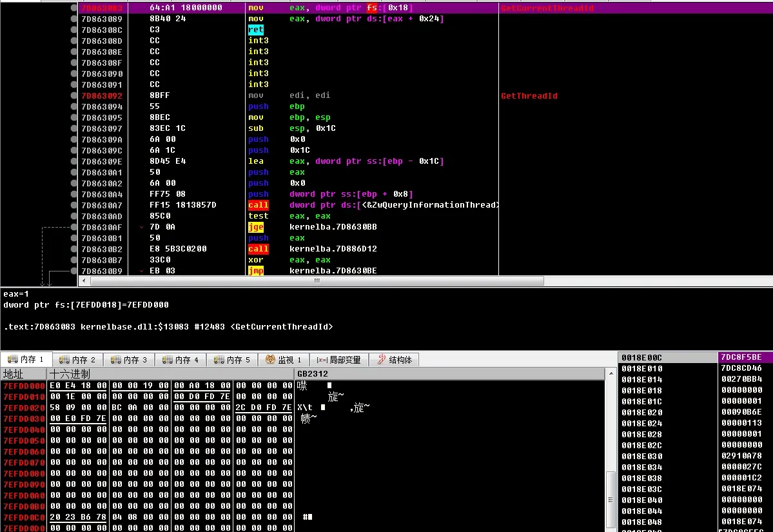Toggle breakpoint bullet at address 7D863092
This screenshot has height=532, width=773.
(74, 95)
